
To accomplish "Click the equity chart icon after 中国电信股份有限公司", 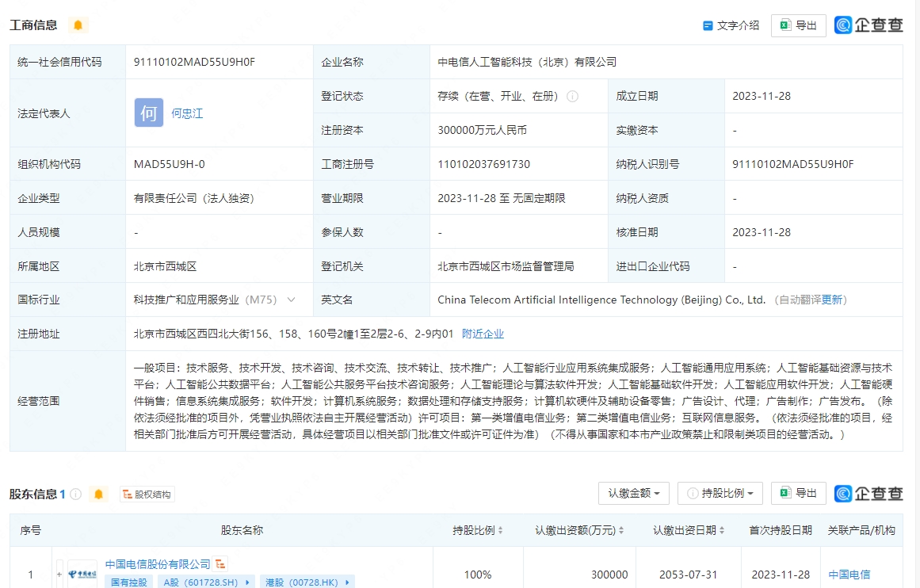I will point(220,564).
